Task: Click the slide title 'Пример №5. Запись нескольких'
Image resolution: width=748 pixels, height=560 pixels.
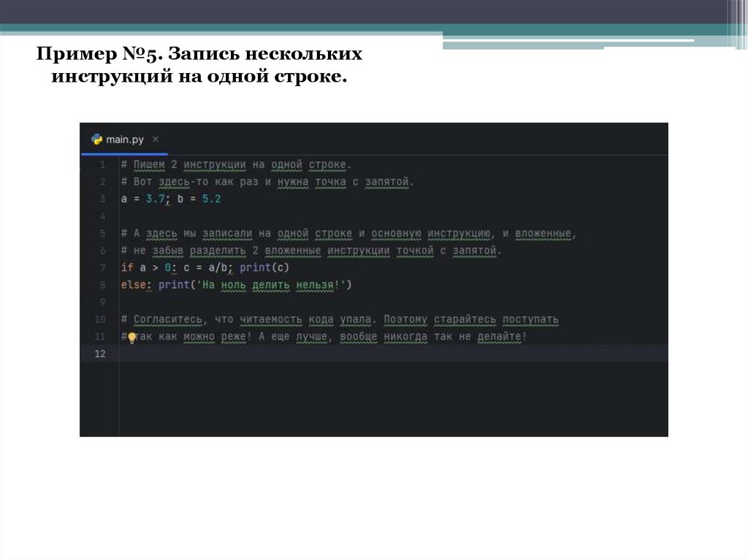Action: pyautogui.click(x=199, y=53)
